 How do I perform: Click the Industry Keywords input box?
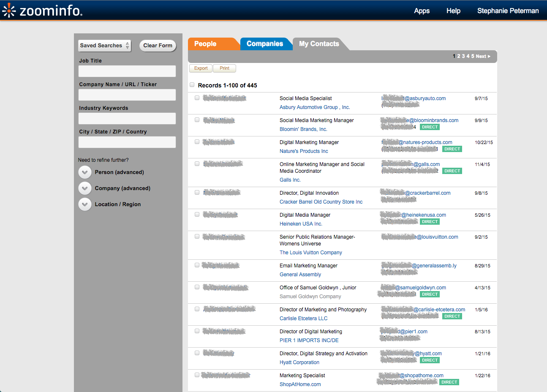(x=127, y=118)
